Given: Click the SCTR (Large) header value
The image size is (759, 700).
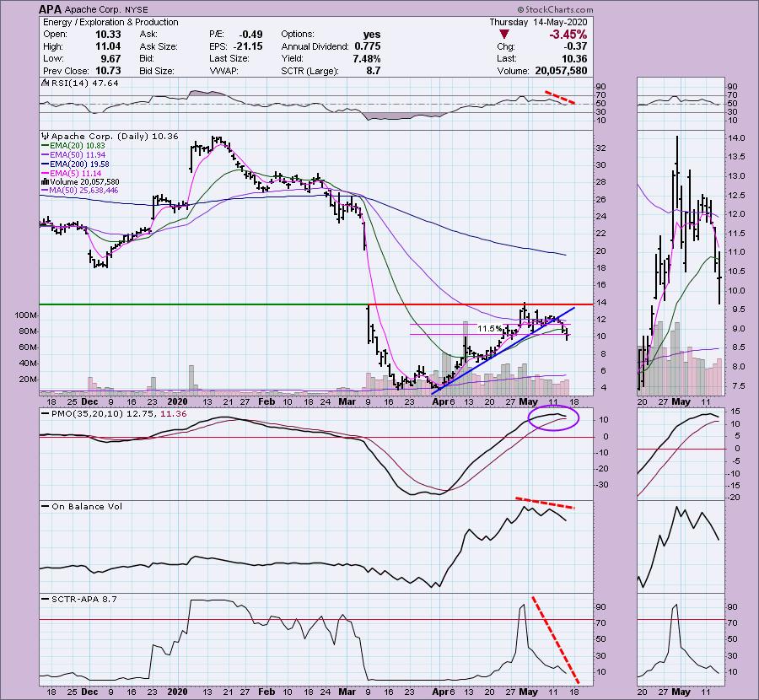Looking at the screenshot, I should pyautogui.click(x=374, y=71).
